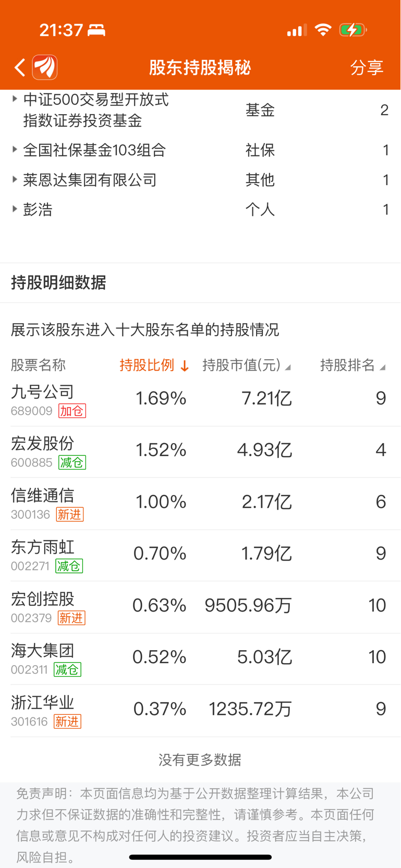The image size is (401, 868).
Task: Click the 4.93亿 market value
Action: click(x=264, y=450)
